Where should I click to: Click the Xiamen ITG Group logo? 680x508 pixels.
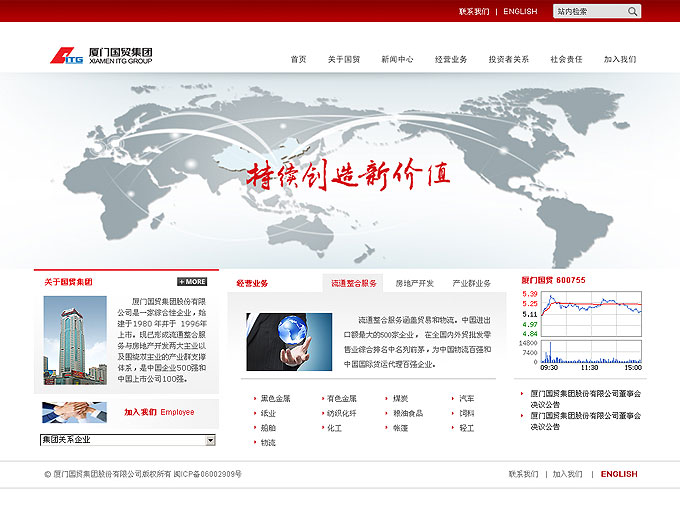(x=101, y=54)
